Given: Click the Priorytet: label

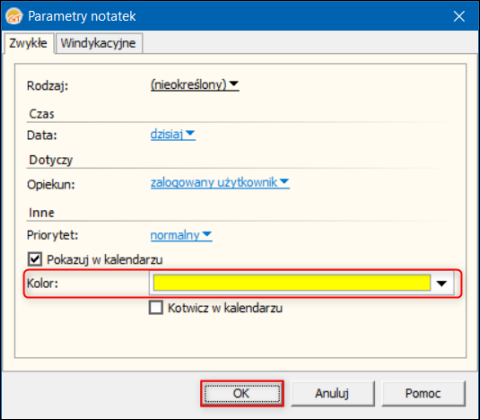Looking at the screenshot, I should [53, 235].
